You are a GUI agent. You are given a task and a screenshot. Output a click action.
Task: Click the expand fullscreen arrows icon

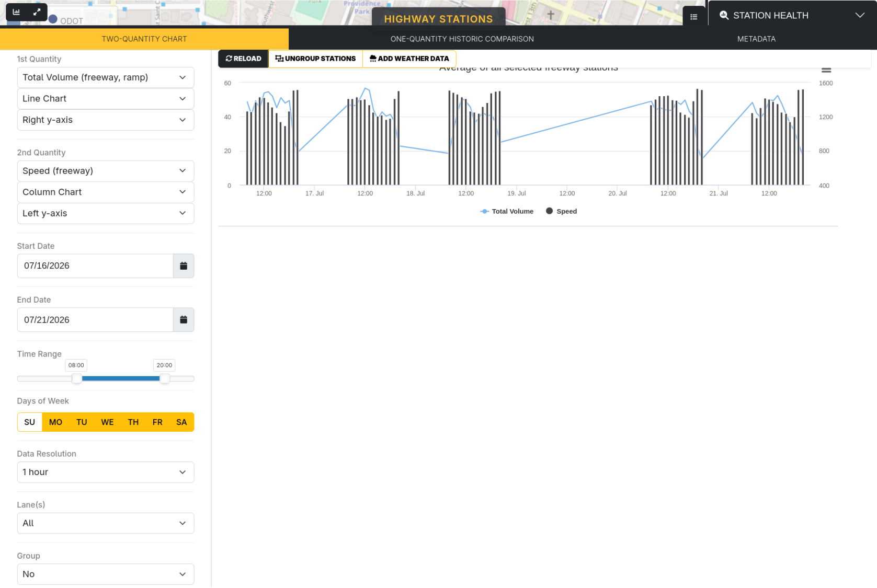37,11
